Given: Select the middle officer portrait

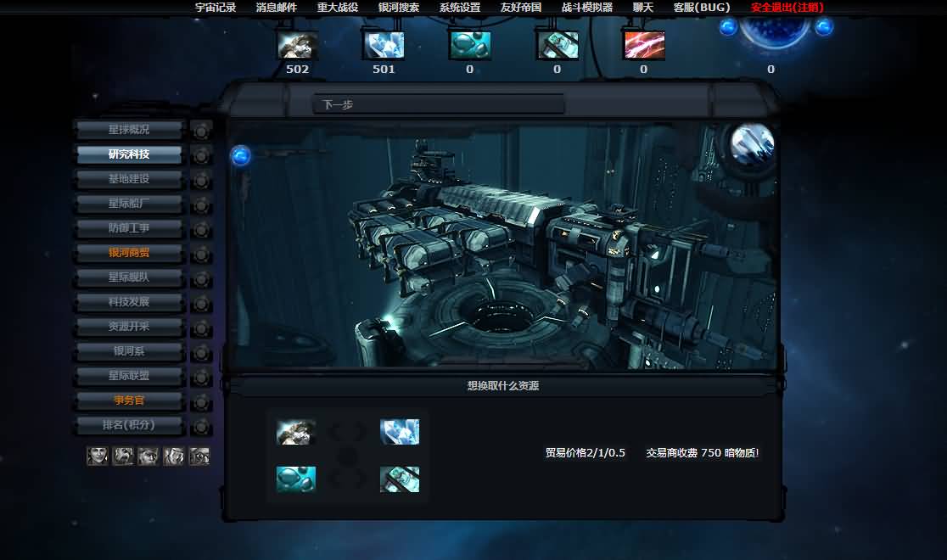Looking at the screenshot, I should point(148,456).
